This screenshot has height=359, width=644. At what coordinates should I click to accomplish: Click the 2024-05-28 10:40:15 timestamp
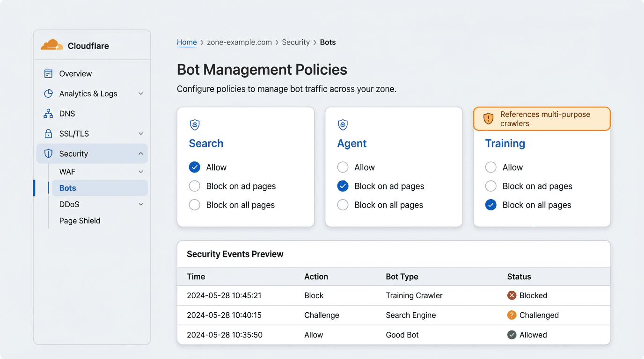224,315
